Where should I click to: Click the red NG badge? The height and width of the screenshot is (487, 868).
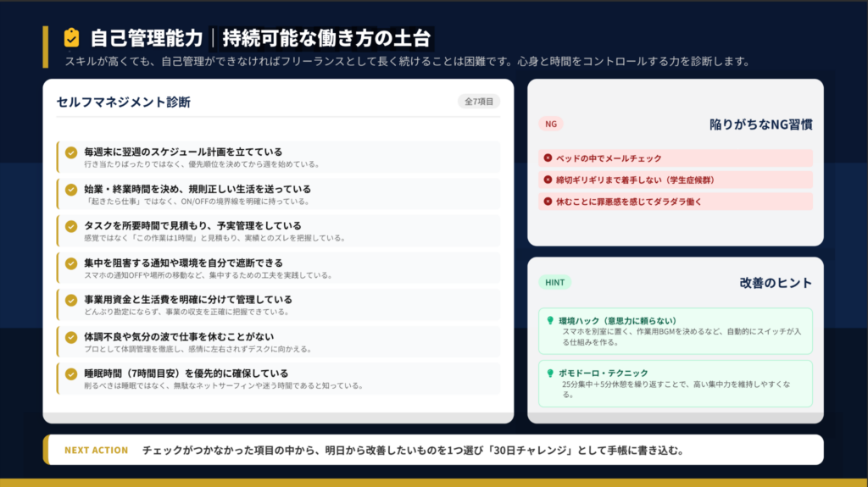click(551, 124)
